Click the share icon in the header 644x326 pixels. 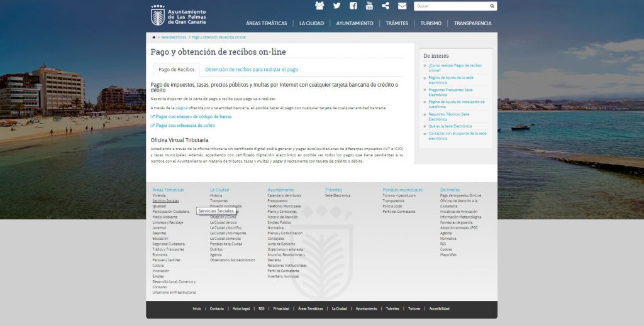pos(386,6)
